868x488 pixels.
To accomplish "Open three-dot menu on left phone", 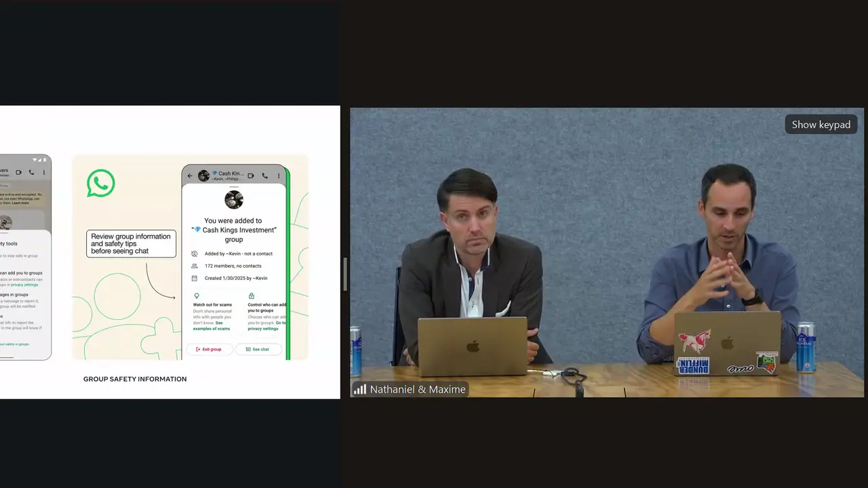I will (44, 172).
